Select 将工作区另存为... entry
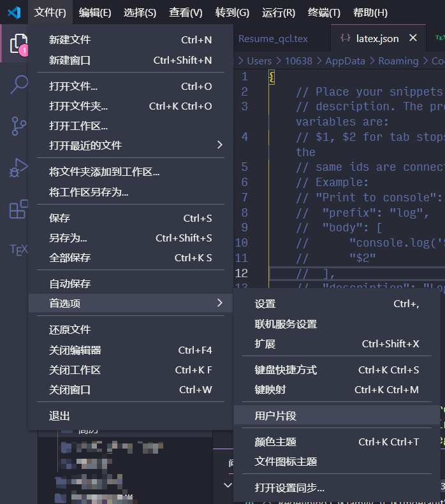The height and width of the screenshot is (504, 445). click(x=131, y=192)
